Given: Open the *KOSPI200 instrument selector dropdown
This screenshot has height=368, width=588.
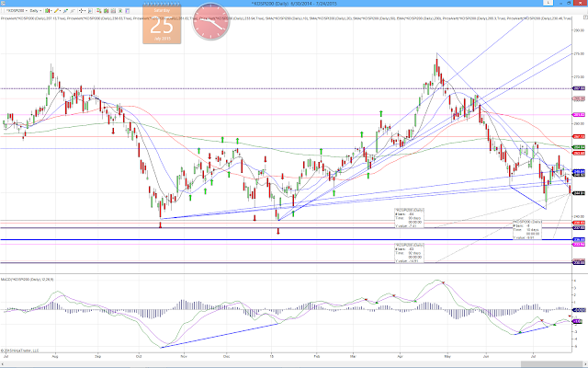Looking at the screenshot, I should pyautogui.click(x=17, y=11).
